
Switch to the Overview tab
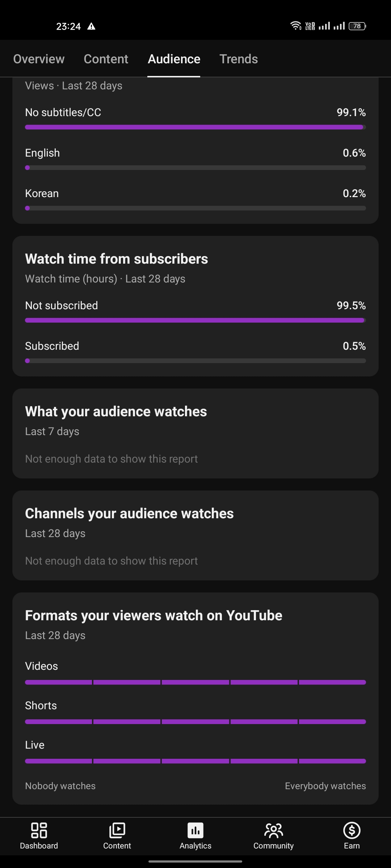pos(39,59)
